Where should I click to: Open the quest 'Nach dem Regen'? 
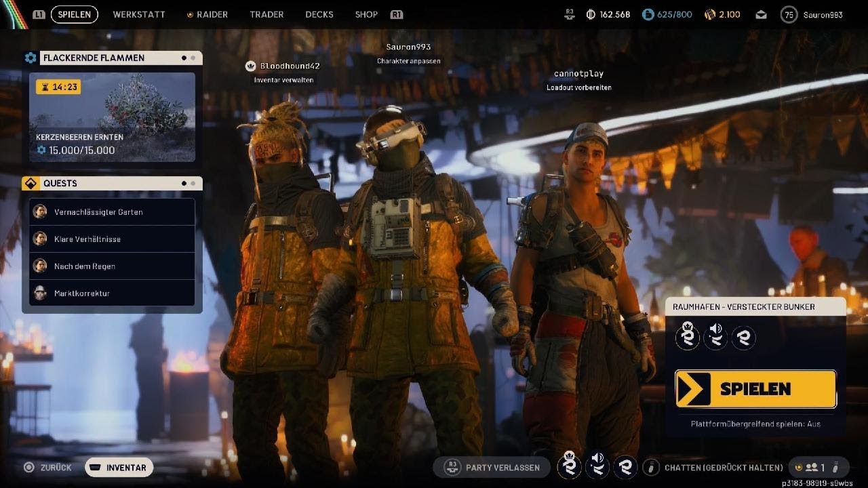tap(112, 266)
